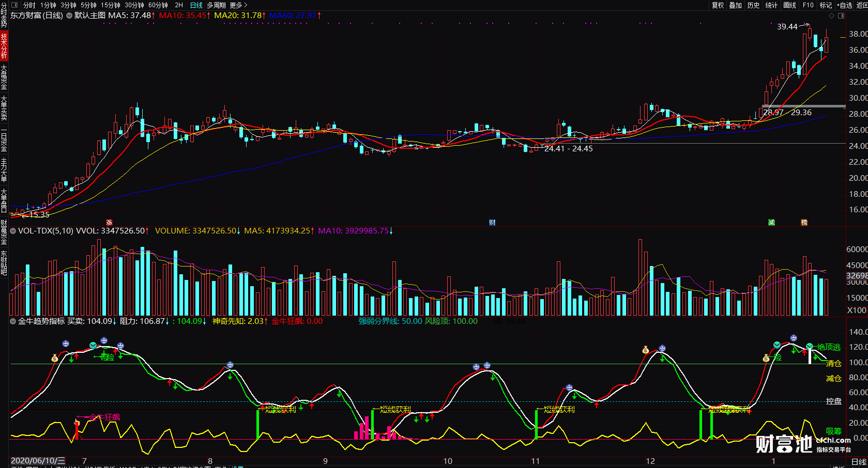Open the 多周期 multi-period view

[217, 5]
